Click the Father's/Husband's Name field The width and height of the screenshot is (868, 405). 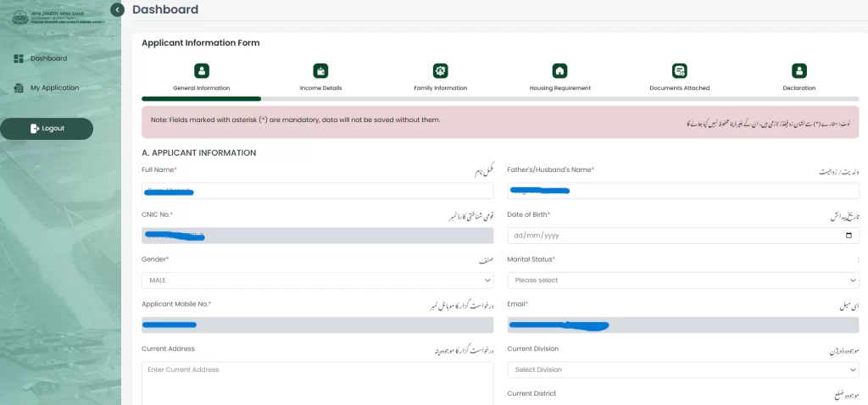click(x=682, y=191)
